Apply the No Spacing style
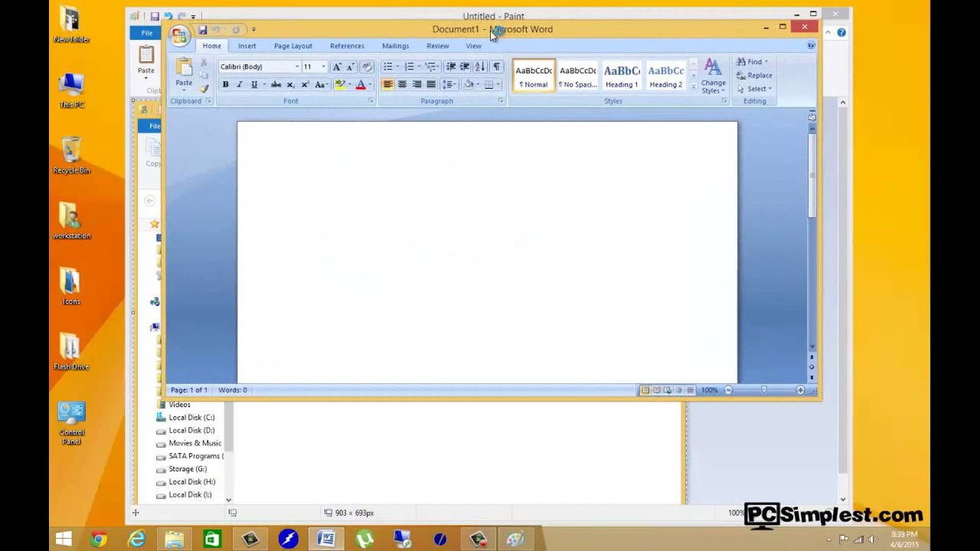 point(578,76)
